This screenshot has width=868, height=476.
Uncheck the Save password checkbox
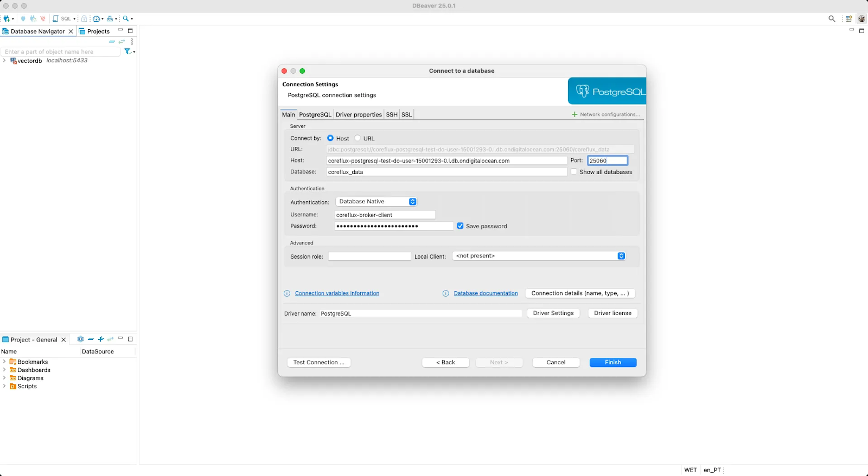point(460,226)
